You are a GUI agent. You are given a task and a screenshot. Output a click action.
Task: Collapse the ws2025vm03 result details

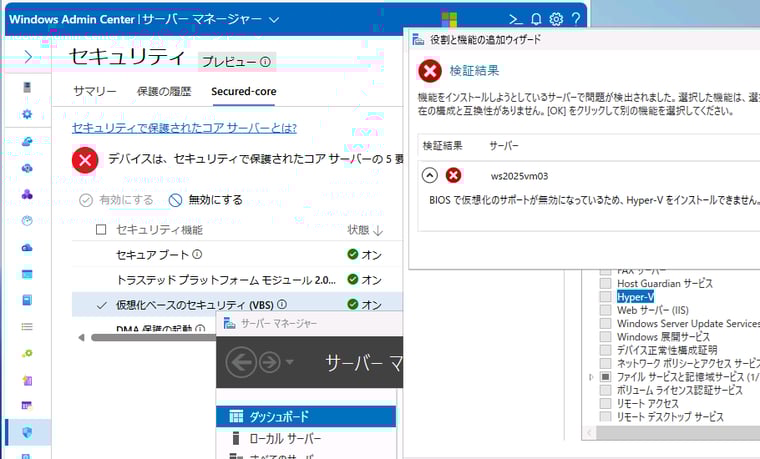click(429, 175)
